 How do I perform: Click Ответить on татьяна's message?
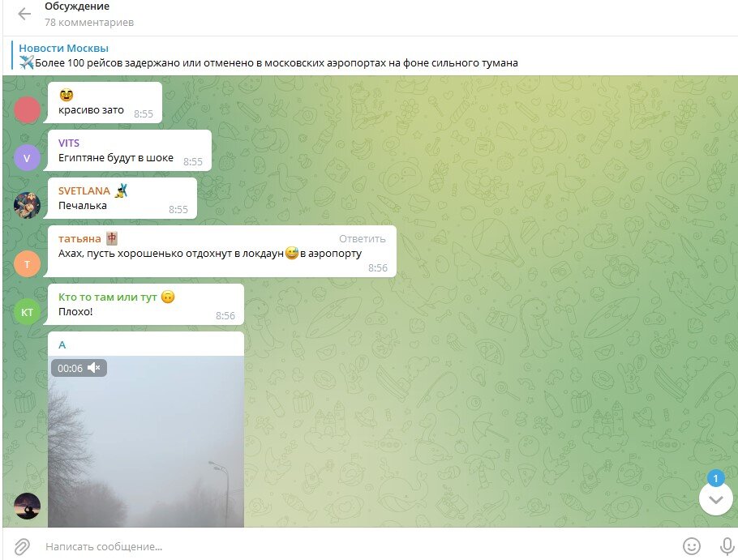point(362,239)
